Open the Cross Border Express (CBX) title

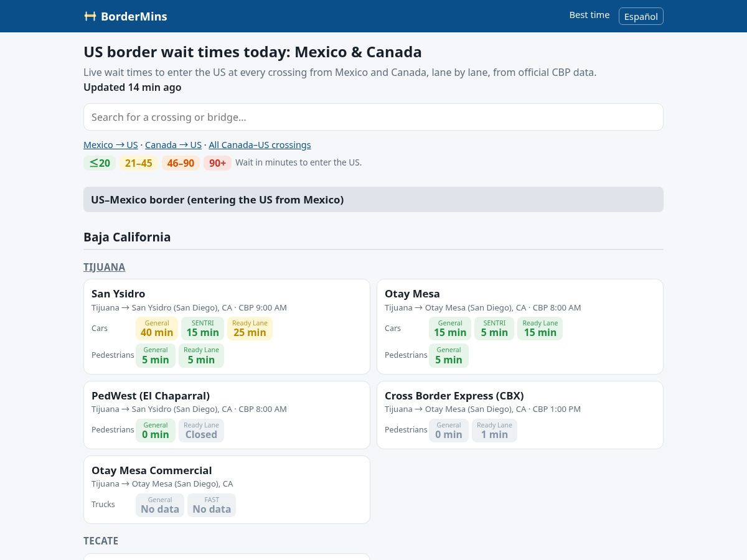coord(454,396)
